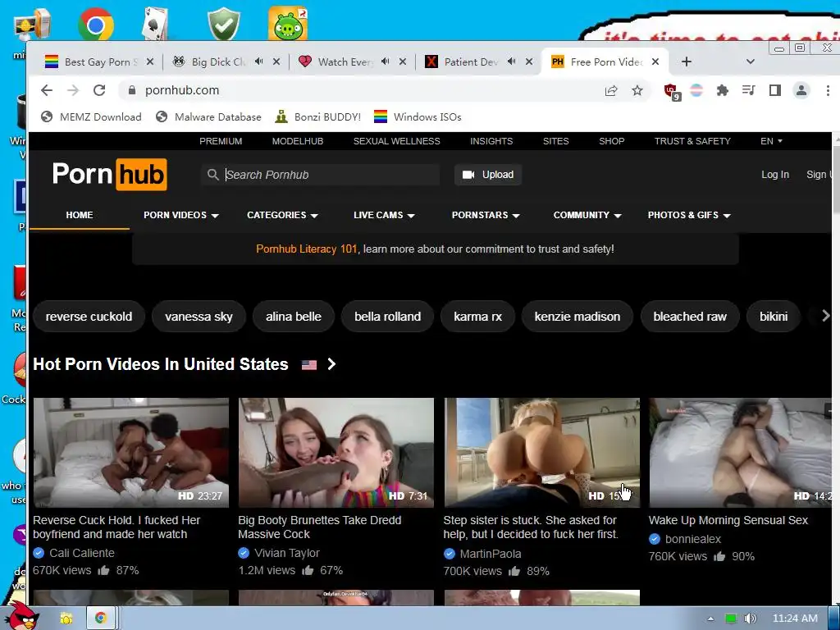Mute the "Big Dick Cl" tab audio
The image size is (840, 630).
258,62
